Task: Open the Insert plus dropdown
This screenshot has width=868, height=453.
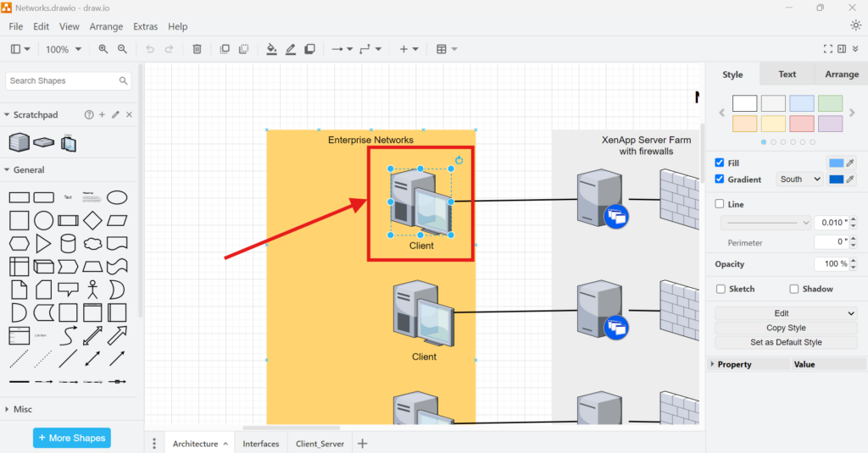Action: [x=409, y=49]
